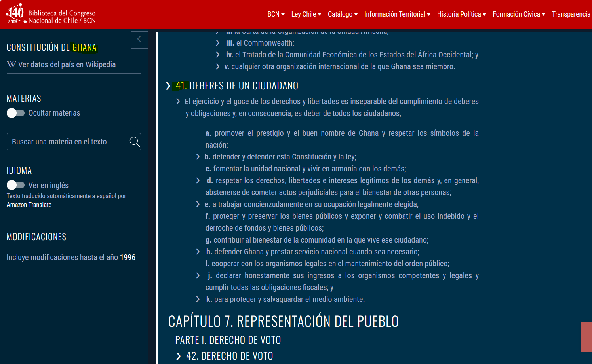Image resolution: width=592 pixels, height=364 pixels.
Task: Click text 'i. cooperar con los organismos legales'
Action: pos(327,264)
